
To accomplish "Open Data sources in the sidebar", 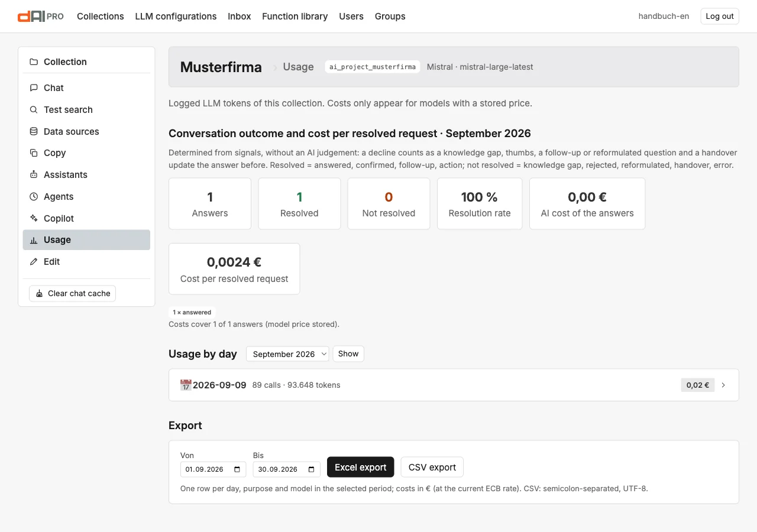I will pyautogui.click(x=86, y=132).
